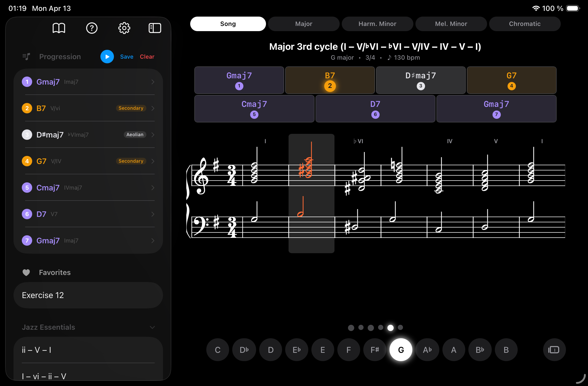Open the settings gear icon
The image size is (588, 386).
coord(124,28)
